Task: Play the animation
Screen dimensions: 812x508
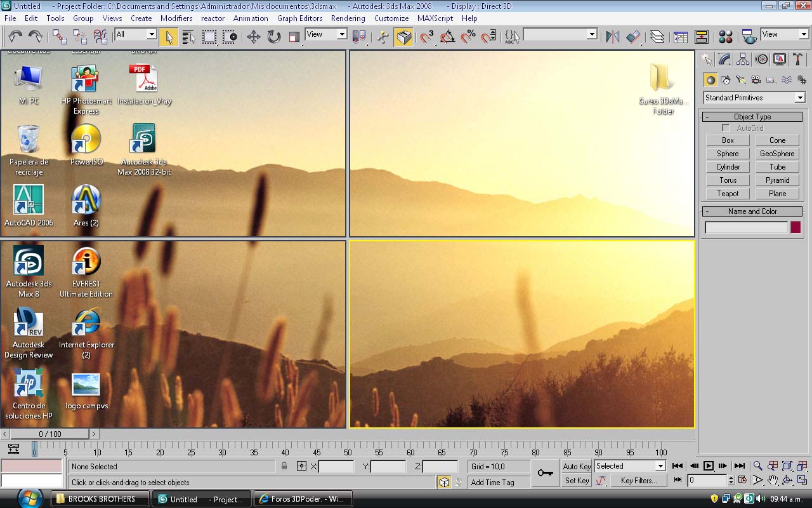Action: (709, 466)
